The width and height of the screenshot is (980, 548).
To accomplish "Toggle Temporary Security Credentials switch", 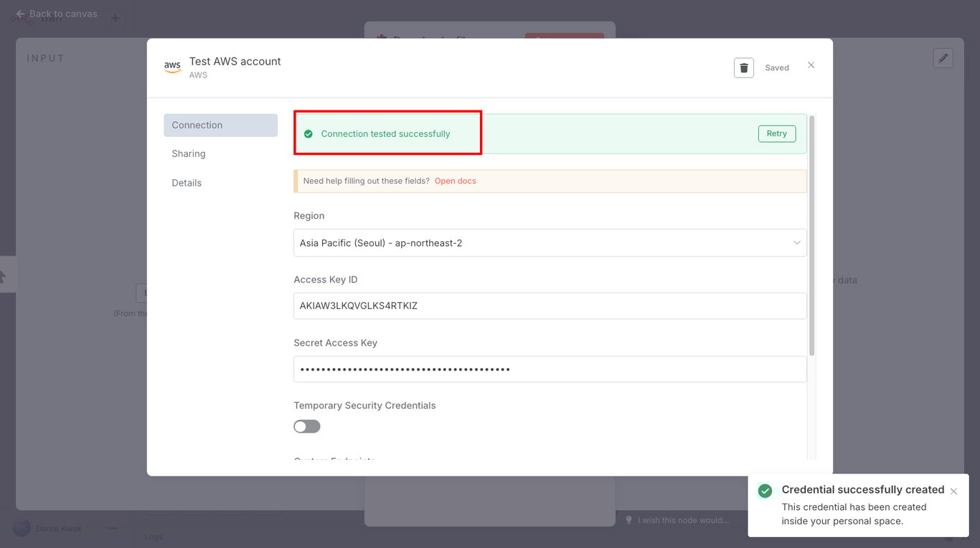I will (307, 427).
